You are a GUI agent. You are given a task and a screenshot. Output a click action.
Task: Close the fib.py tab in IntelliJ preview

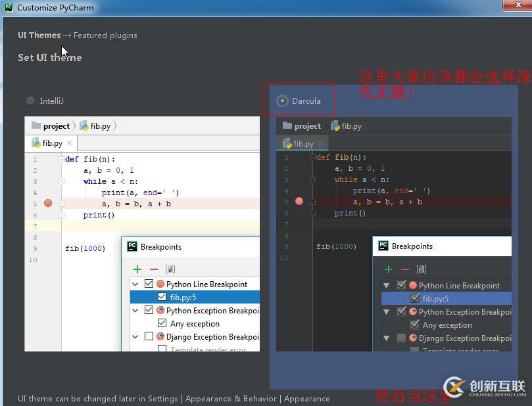tap(70, 143)
